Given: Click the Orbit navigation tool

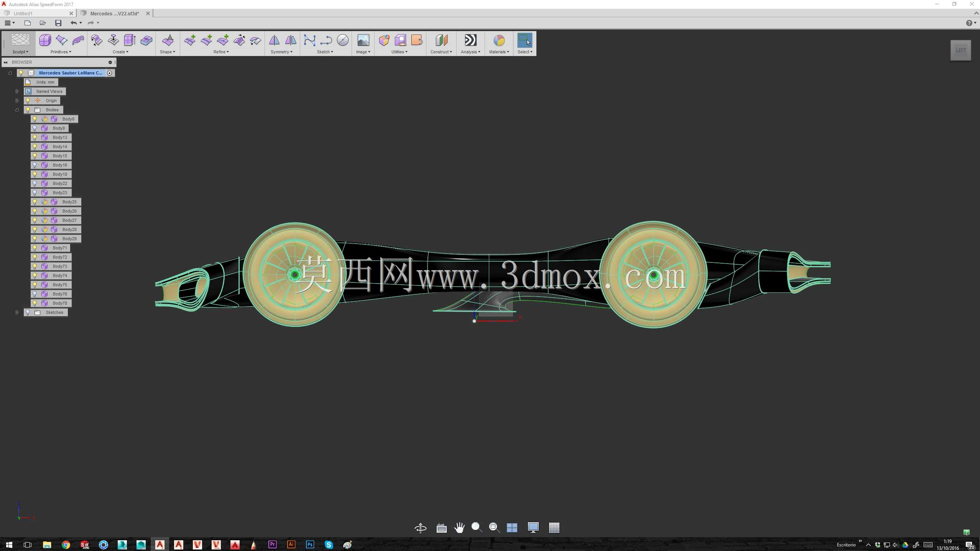Looking at the screenshot, I should point(421,528).
